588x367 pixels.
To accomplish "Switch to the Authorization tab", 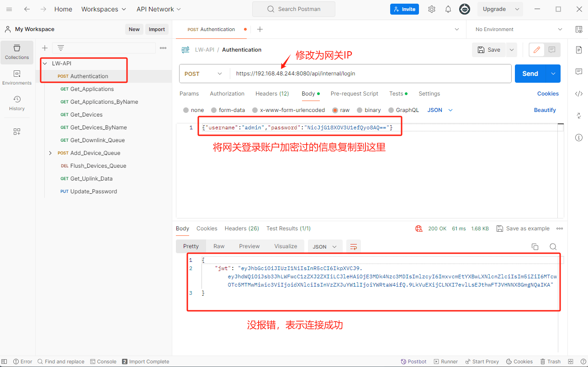I will tap(227, 94).
